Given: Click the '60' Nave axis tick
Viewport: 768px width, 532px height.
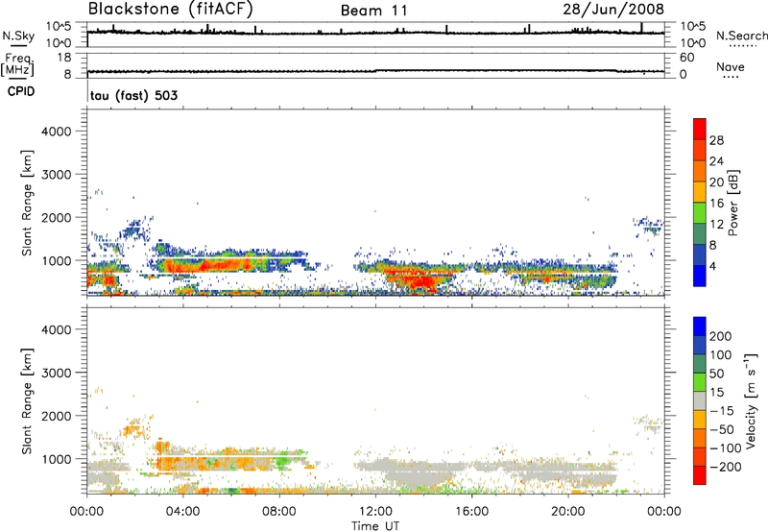Looking at the screenshot, I should point(686,58).
